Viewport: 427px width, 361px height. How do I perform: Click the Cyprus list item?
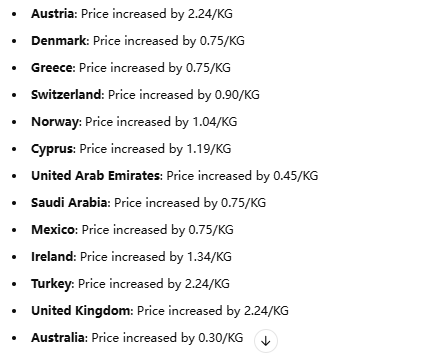tap(131, 149)
